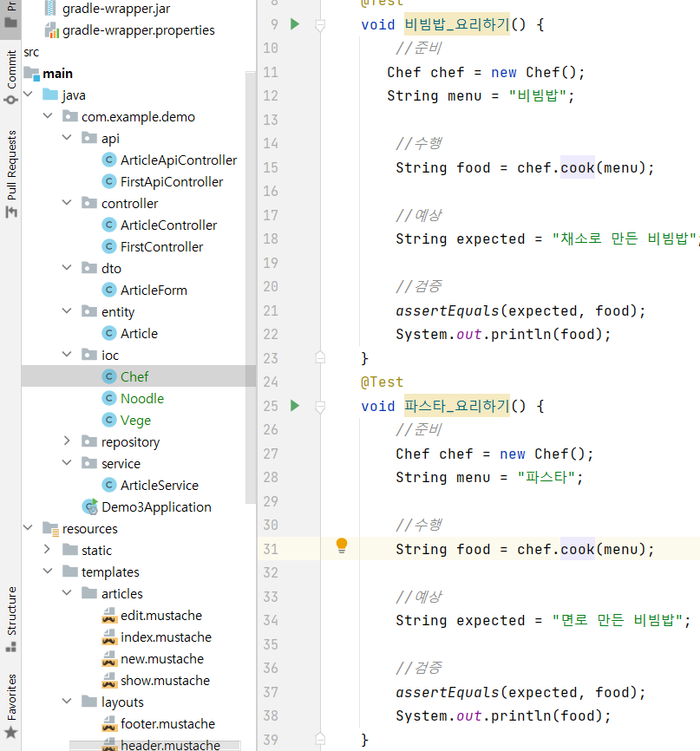Click the project tree vertical scrollbar
This screenshot has height=751, width=700.
251,287
